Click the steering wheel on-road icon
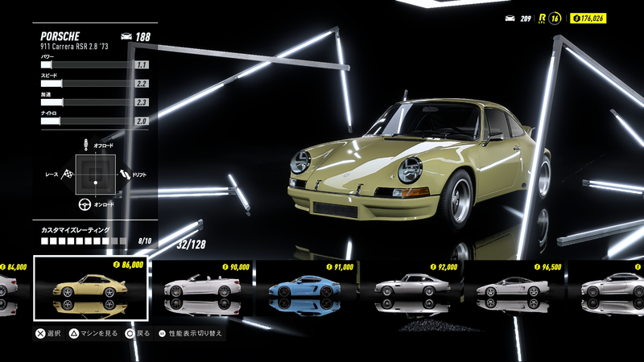The width and height of the screenshot is (644, 362). (85, 204)
